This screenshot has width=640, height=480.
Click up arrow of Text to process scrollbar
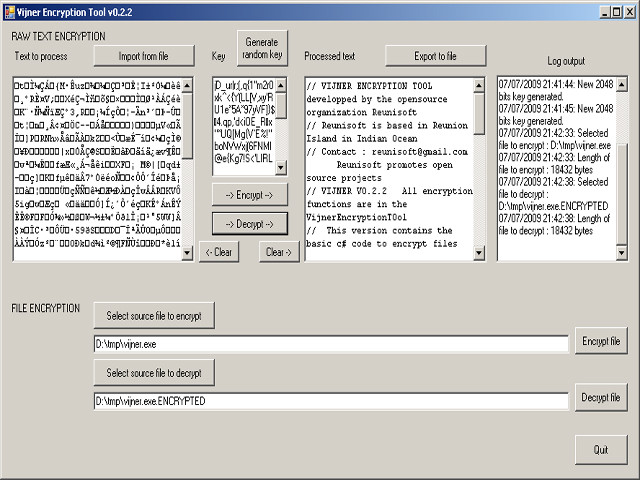187,85
